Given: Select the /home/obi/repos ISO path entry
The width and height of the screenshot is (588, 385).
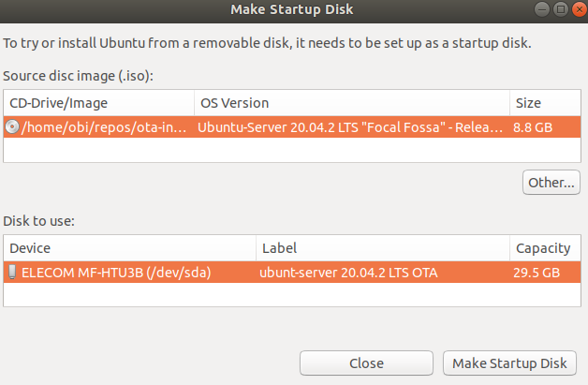Looking at the screenshot, I should point(103,126).
